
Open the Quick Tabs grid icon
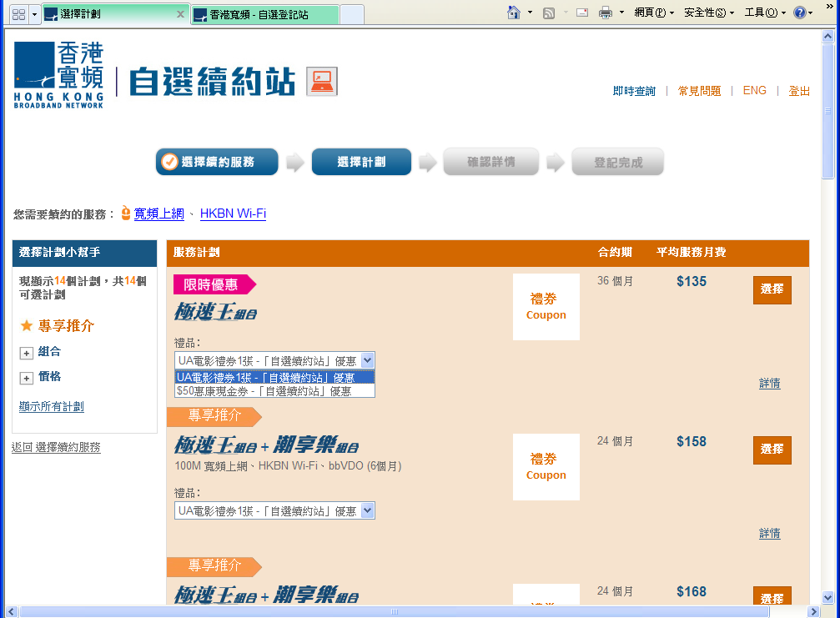click(18, 14)
